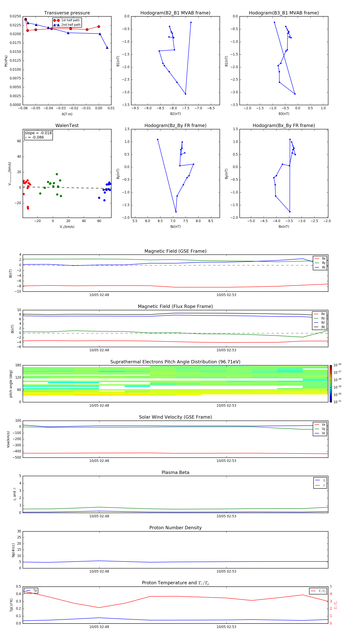Click '10/05 02:53' tick under Plasma Beta plot

click(226, 516)
